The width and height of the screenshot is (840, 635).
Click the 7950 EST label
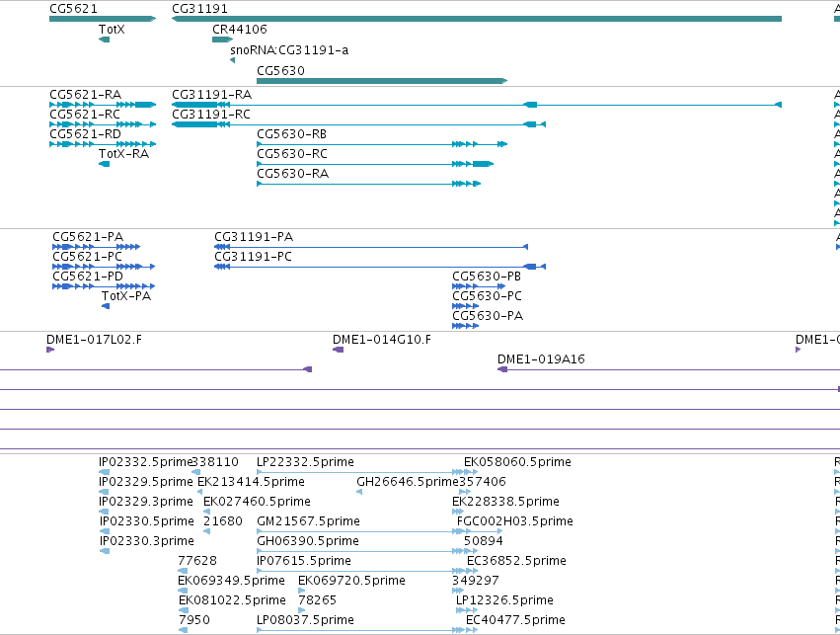[194, 621]
